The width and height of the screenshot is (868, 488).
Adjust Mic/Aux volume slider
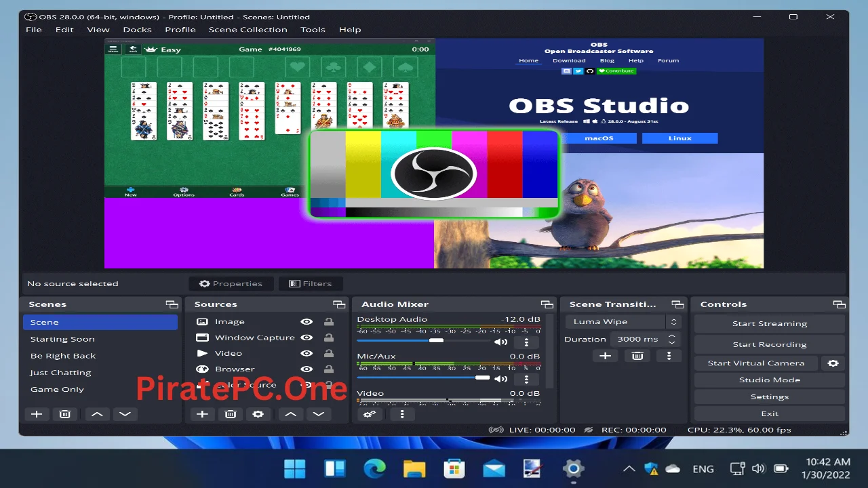[423, 377]
